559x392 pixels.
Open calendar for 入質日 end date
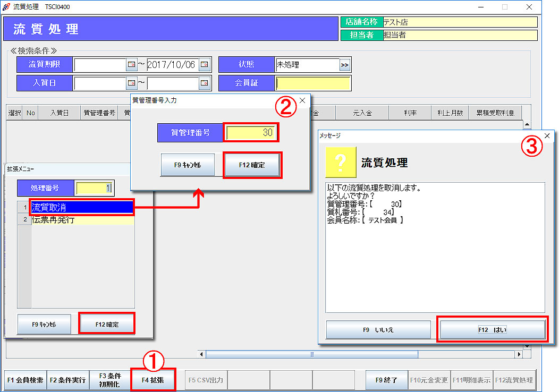point(204,83)
